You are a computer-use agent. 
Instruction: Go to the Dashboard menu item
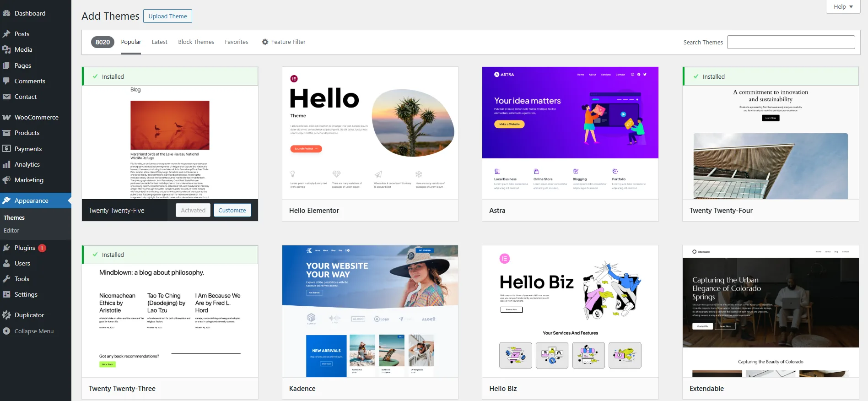click(x=36, y=13)
